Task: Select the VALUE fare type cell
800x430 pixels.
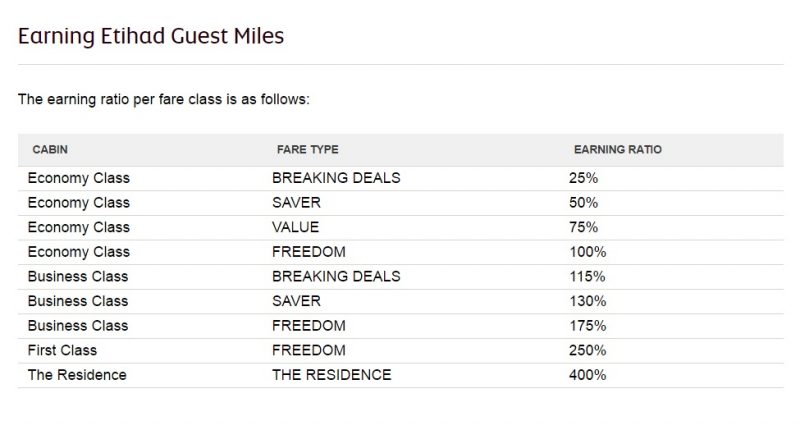Action: tap(295, 227)
